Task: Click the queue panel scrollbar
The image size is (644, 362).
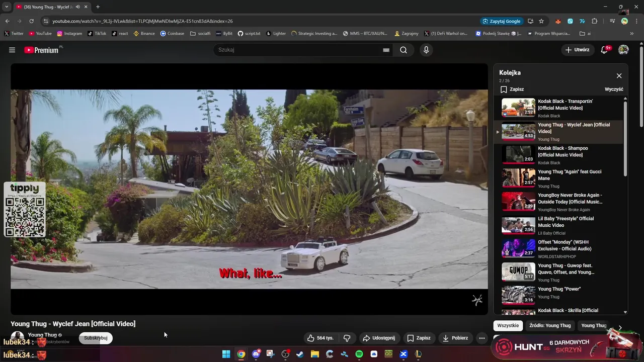Action: [625, 138]
